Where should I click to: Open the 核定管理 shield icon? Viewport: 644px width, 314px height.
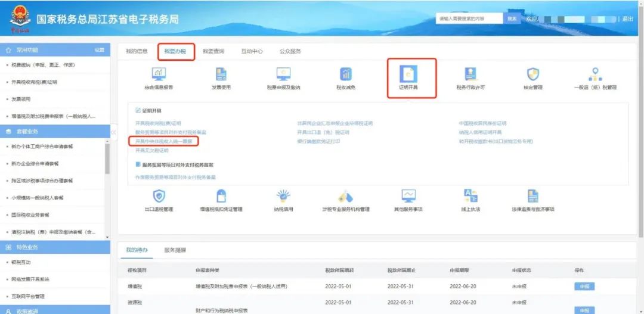pyautogui.click(x=532, y=74)
